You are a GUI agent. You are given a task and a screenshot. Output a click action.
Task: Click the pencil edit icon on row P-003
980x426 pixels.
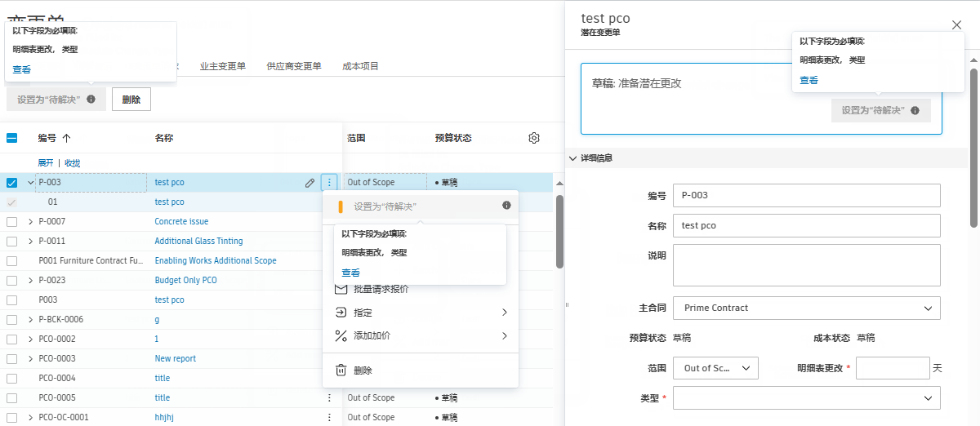[310, 183]
